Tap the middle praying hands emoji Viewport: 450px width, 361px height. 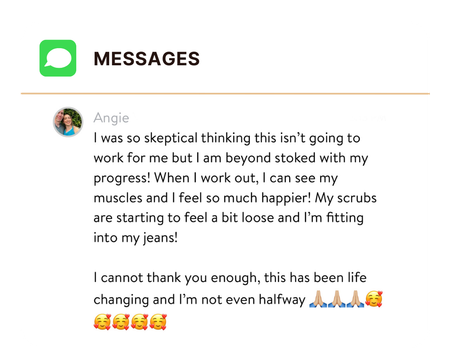point(336,299)
